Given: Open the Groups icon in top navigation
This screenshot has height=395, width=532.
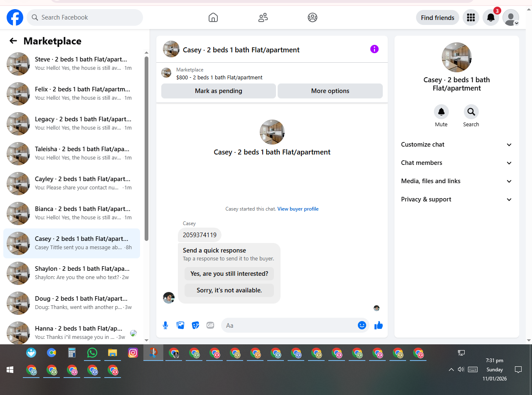Looking at the screenshot, I should [313, 17].
